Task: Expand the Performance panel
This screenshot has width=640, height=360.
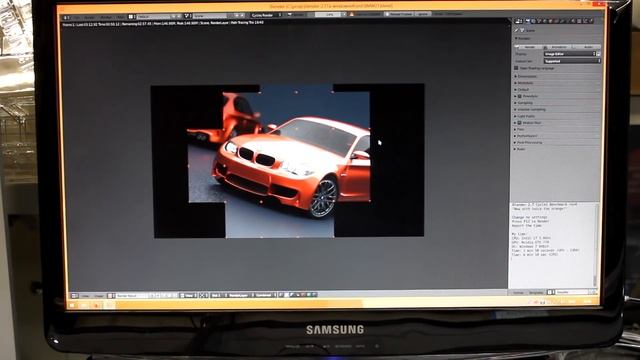Action: tap(527, 136)
